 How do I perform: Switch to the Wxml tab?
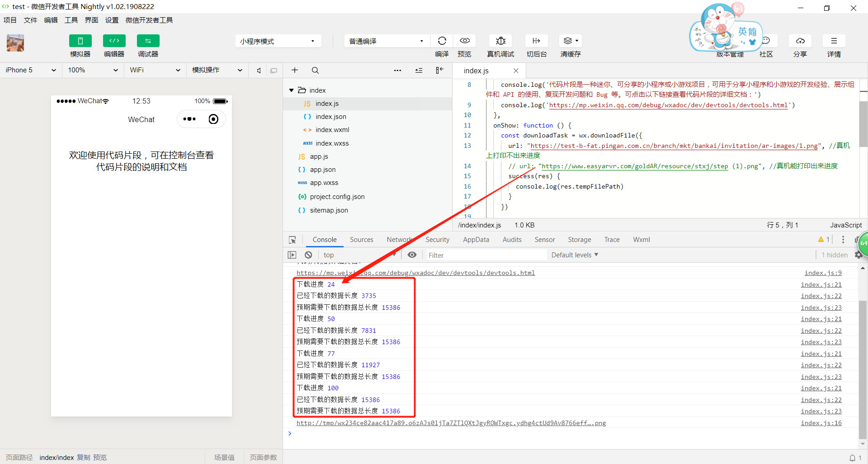pos(642,240)
